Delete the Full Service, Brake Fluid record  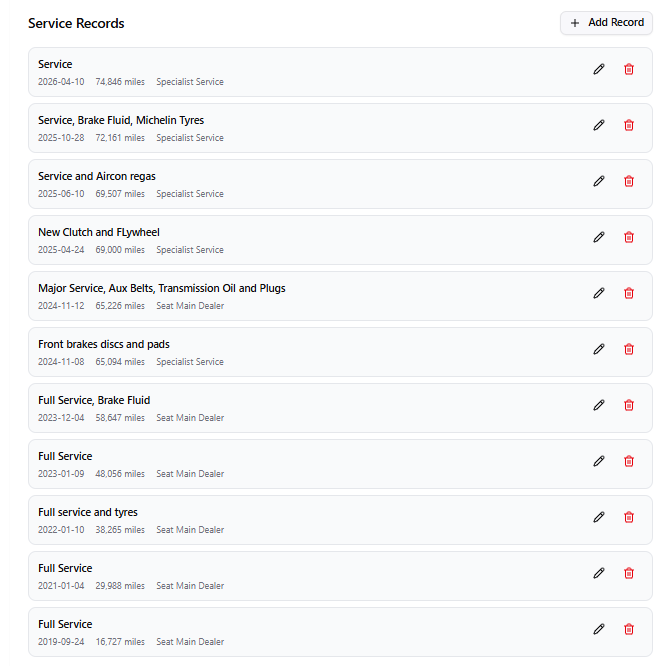coord(629,405)
